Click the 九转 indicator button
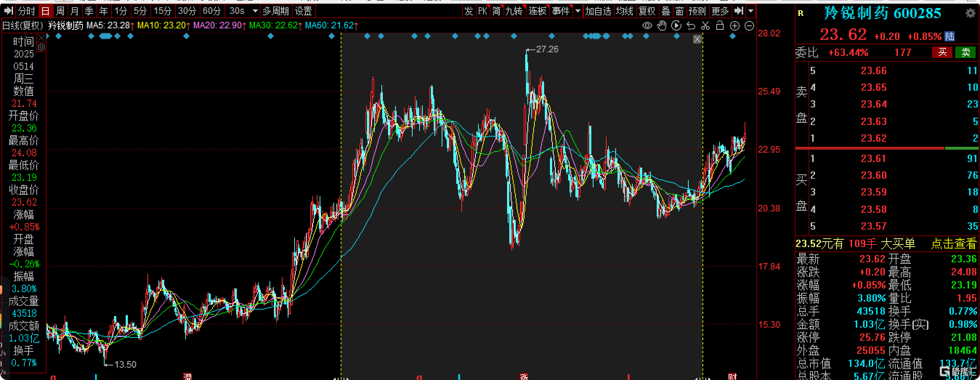980x380 pixels. tap(514, 11)
